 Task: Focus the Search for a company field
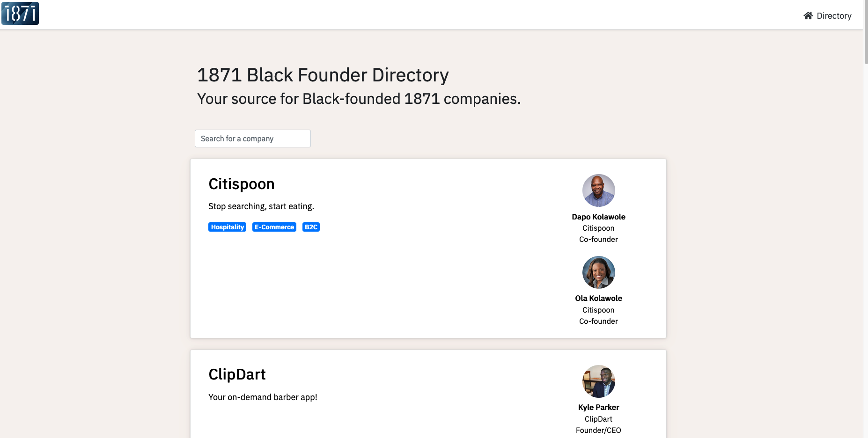(252, 139)
